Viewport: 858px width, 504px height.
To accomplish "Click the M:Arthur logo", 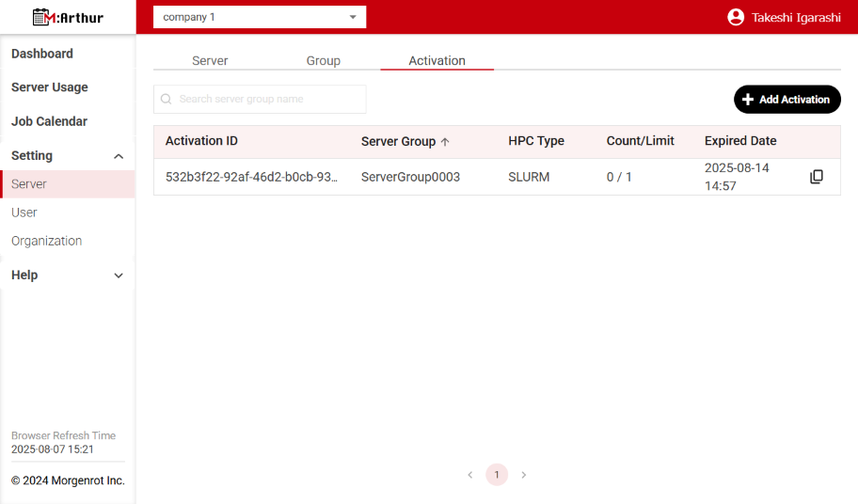I will (x=68, y=17).
